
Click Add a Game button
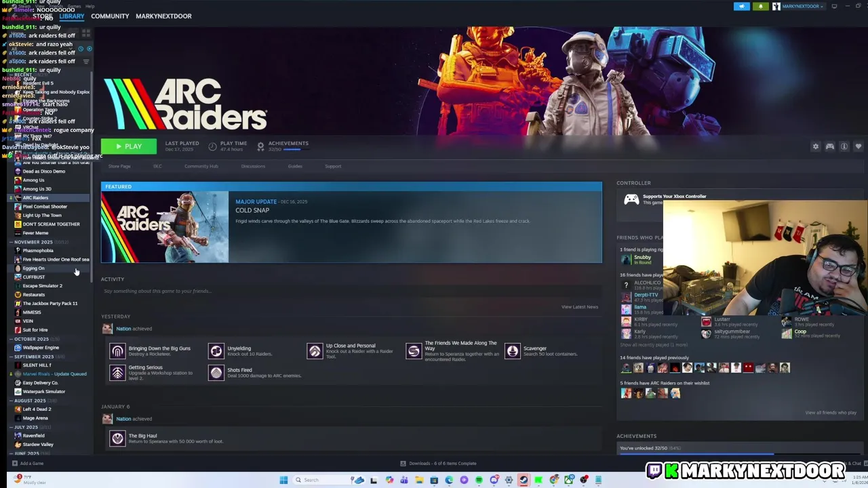(x=27, y=464)
